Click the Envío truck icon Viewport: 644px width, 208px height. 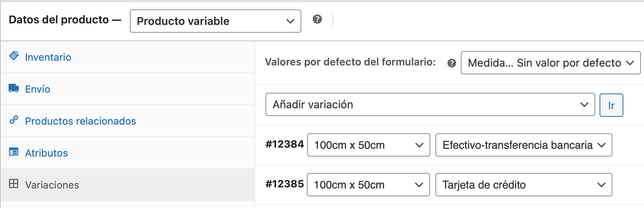[x=14, y=88]
